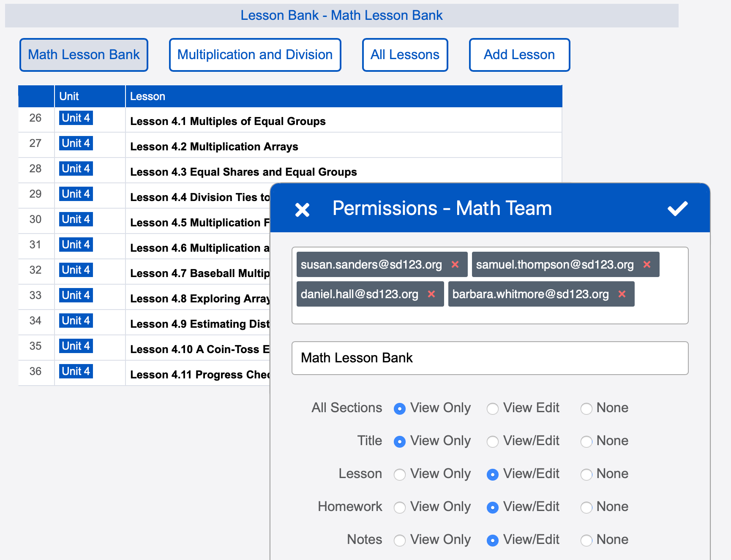Image resolution: width=731 pixels, height=560 pixels.
Task: Save permissions using the checkmark icon
Action: (678, 208)
